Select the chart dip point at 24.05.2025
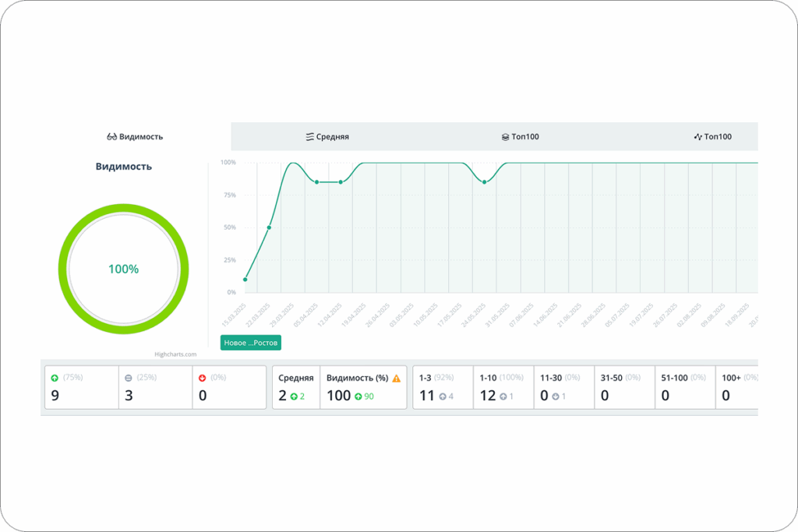This screenshot has height=532, width=798. 485,182
